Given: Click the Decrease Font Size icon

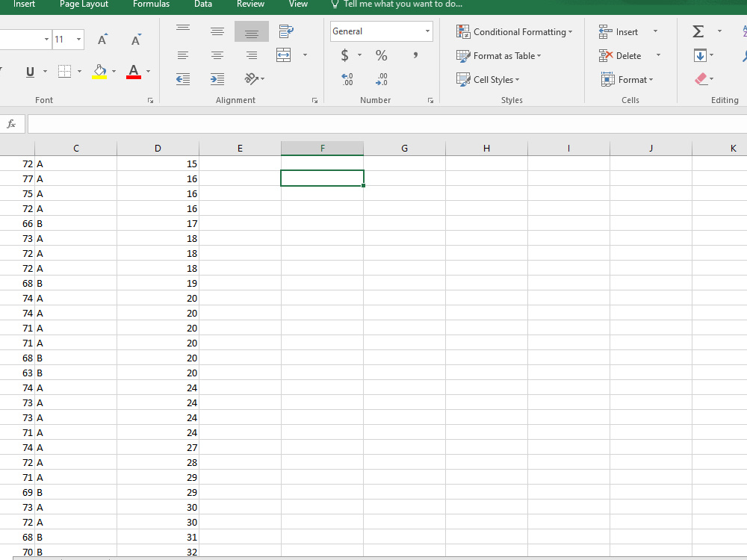Looking at the screenshot, I should click(136, 40).
